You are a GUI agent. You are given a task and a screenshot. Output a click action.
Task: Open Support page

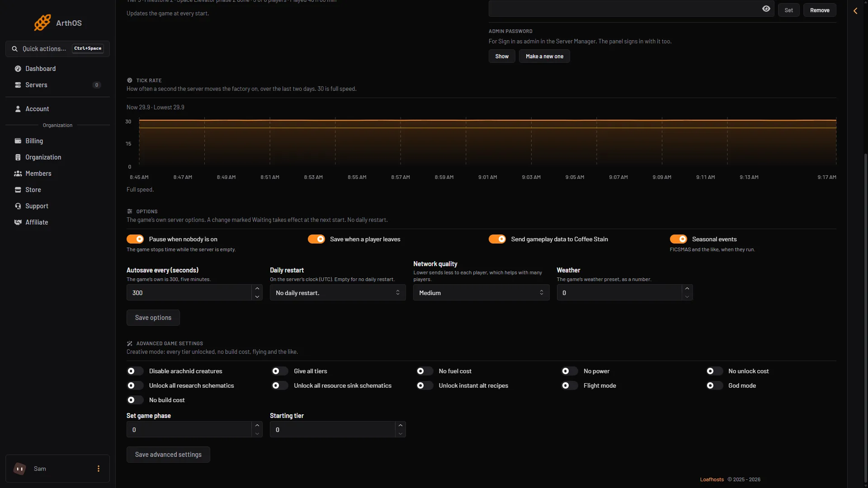(57, 206)
